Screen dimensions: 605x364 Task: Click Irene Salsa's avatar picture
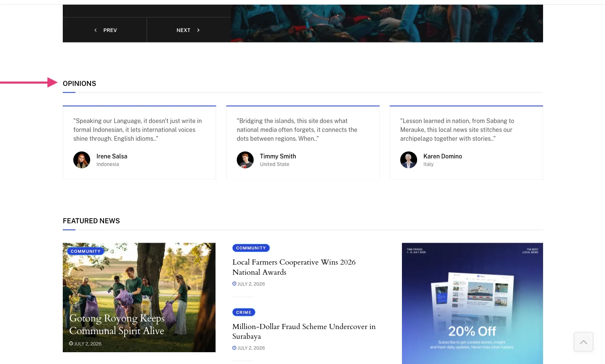click(x=82, y=160)
